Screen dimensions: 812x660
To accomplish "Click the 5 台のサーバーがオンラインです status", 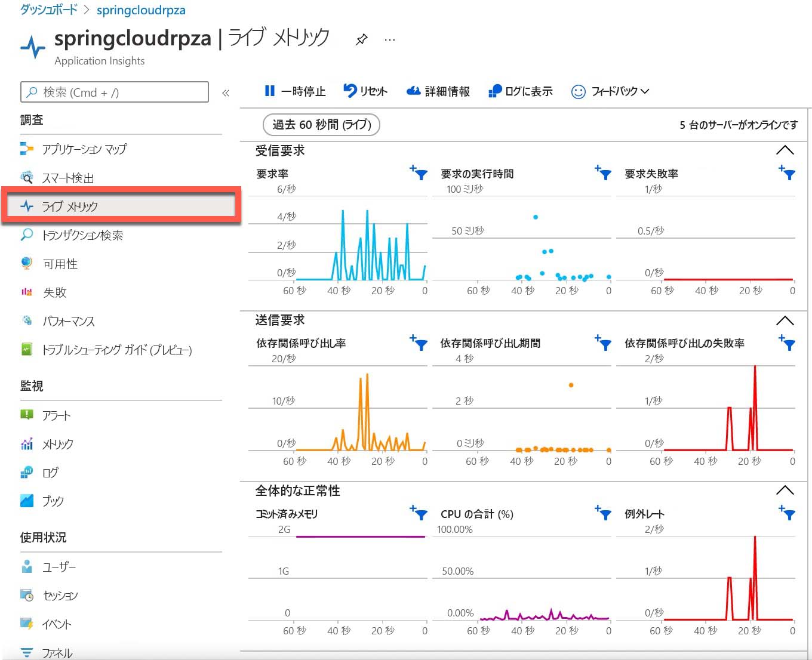I will [739, 125].
